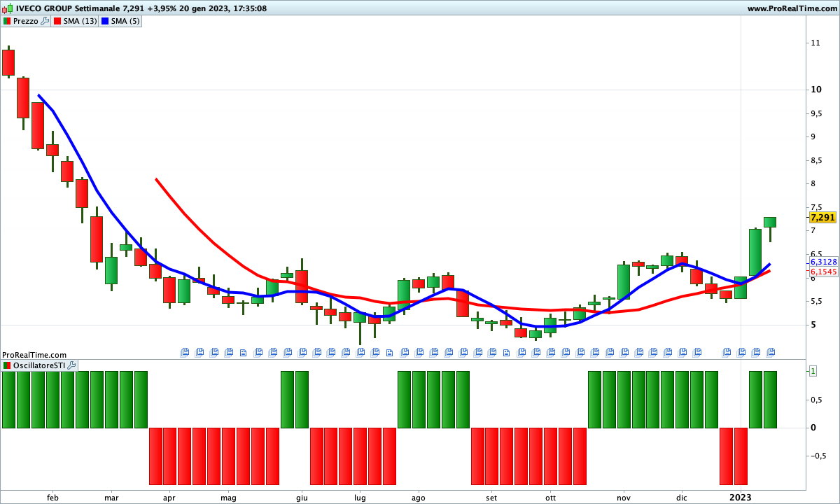This screenshot has width=840, height=504.
Task: Click the 'mag' label on the time axis
Action: pyautogui.click(x=228, y=498)
